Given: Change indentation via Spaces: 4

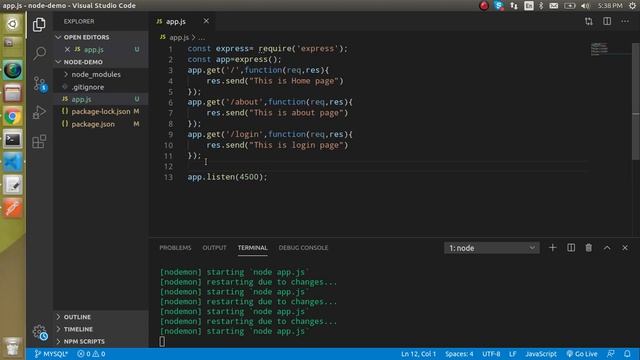Looking at the screenshot, I should (459, 354).
